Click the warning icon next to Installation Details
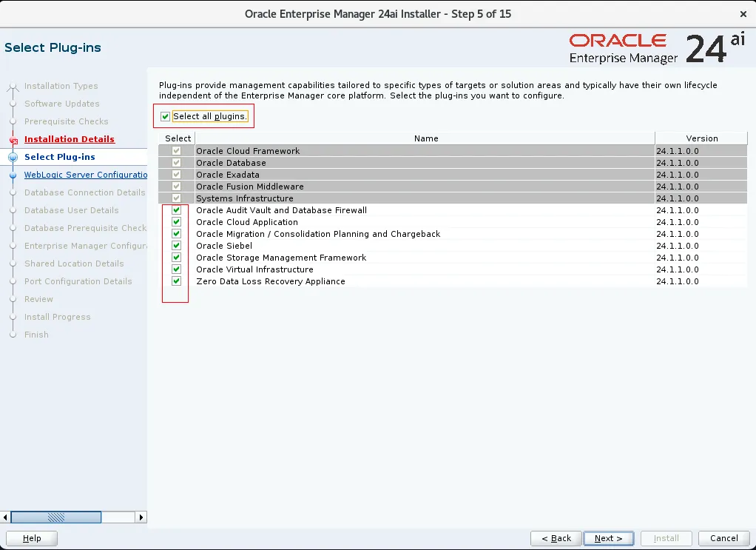Viewport: 756px width, 550px height. (x=14, y=139)
